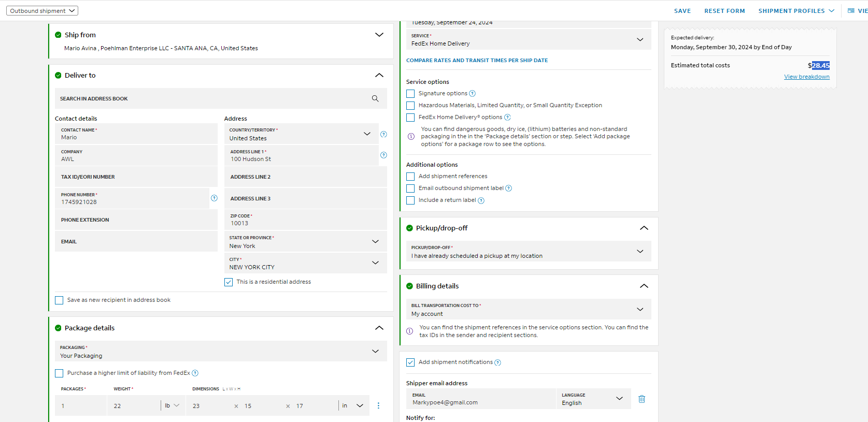Click SAVE in the top bar

tap(682, 11)
